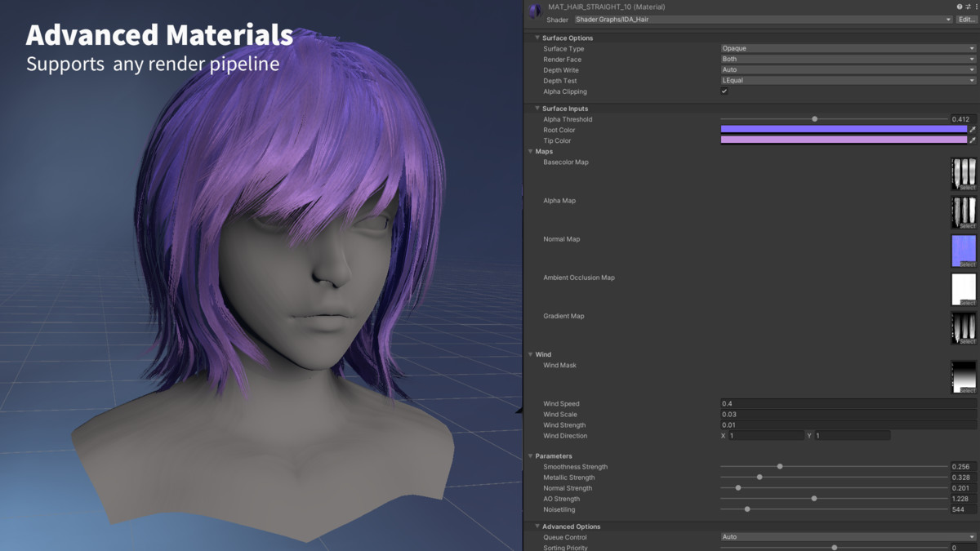Collapse the Surface Options section
Screen dimensions: 980x551
(537, 38)
